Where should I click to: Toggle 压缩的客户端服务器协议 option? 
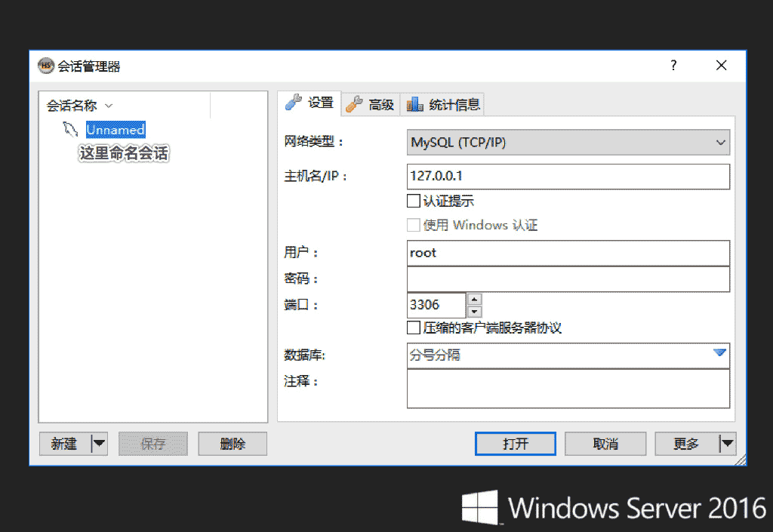tap(413, 327)
